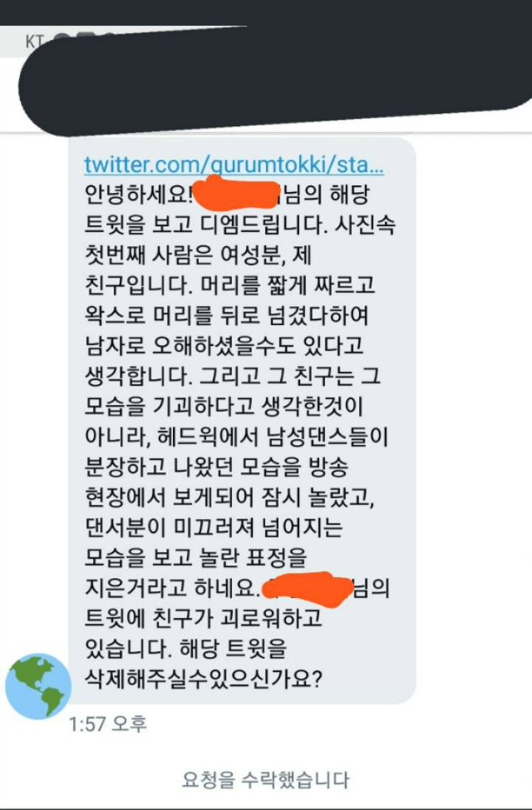Image resolution: width=532 pixels, height=810 pixels.
Task: Click the line 모습을 기괴하다고 생각한것이
Action: click(x=224, y=406)
